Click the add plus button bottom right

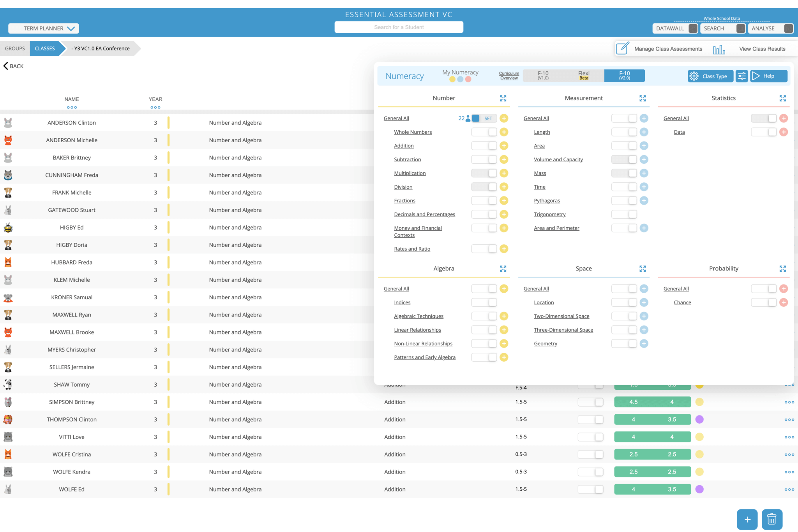(747, 519)
